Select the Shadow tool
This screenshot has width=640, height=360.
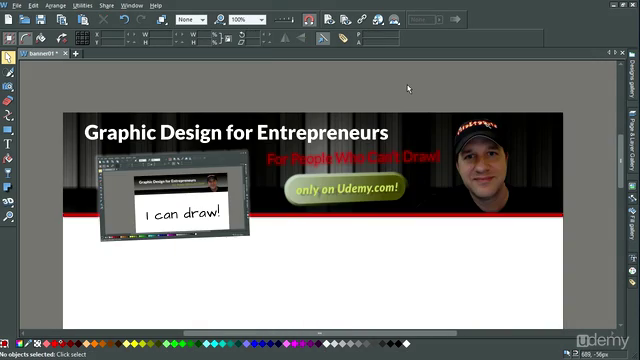tap(8, 187)
